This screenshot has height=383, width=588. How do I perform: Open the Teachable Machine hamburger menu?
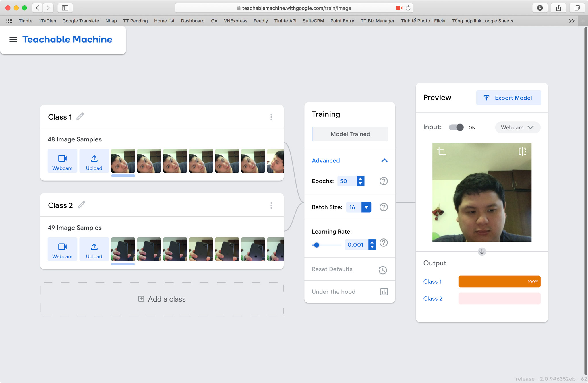[x=13, y=39]
